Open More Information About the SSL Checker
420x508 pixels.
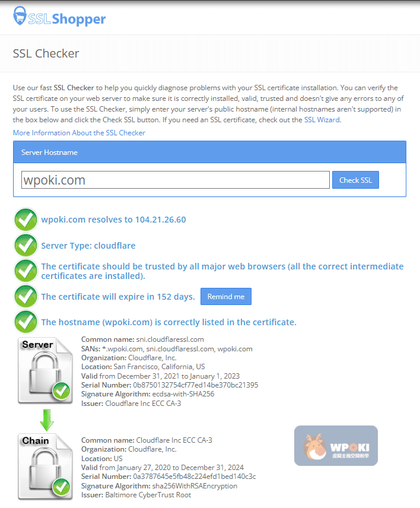point(79,133)
